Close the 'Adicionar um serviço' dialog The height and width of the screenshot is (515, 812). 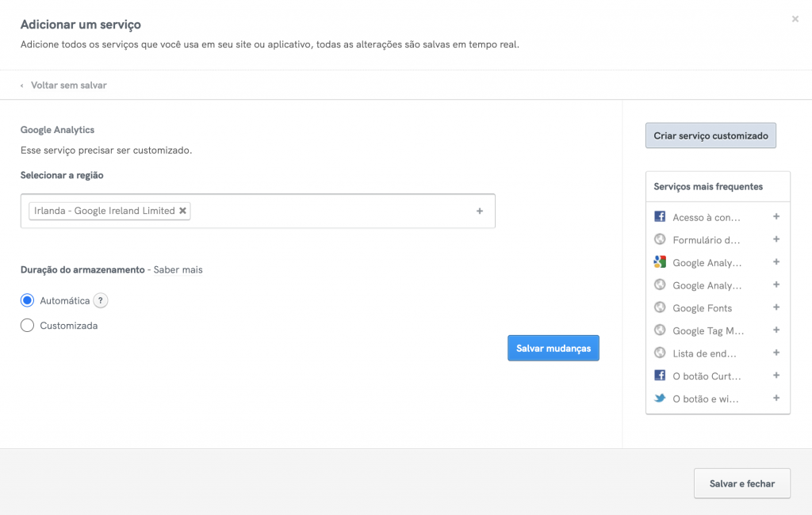click(x=795, y=19)
